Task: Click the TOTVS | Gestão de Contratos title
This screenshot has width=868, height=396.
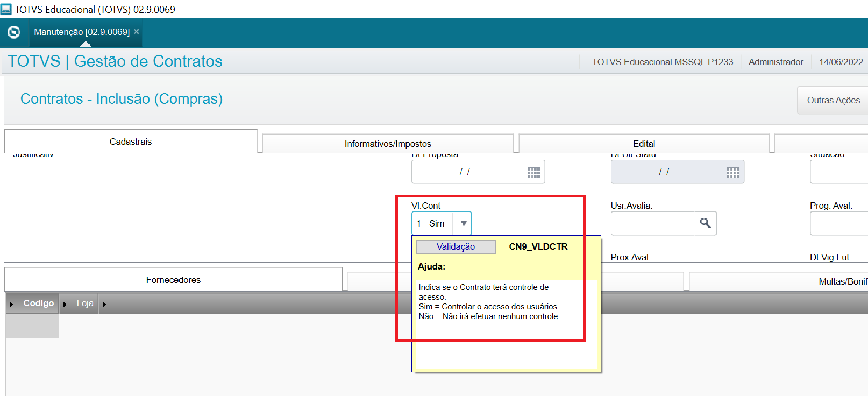Action: (x=115, y=61)
